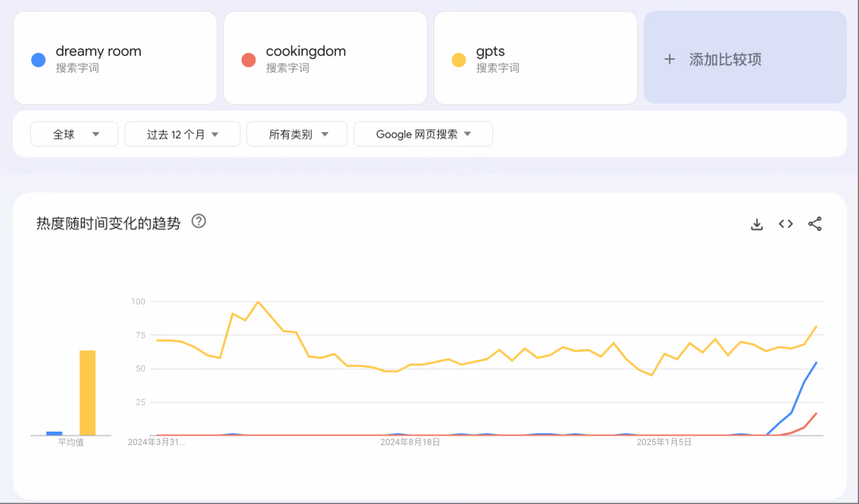Click the red dot for cookingdom
Image resolution: width=859 pixels, height=504 pixels.
coord(249,60)
